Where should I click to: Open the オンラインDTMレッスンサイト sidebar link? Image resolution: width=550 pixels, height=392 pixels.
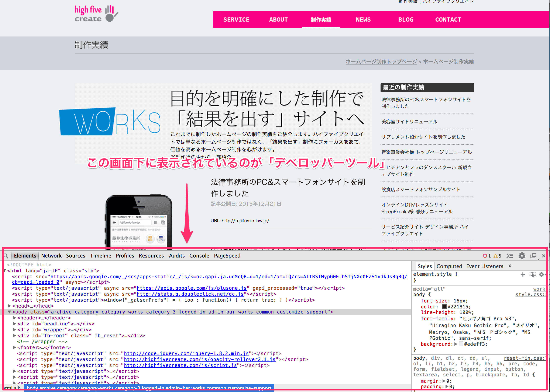[x=417, y=208]
